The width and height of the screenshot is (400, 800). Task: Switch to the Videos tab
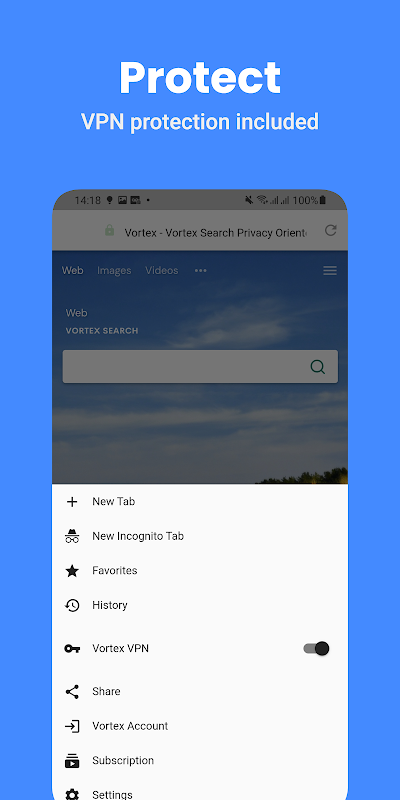click(x=162, y=271)
